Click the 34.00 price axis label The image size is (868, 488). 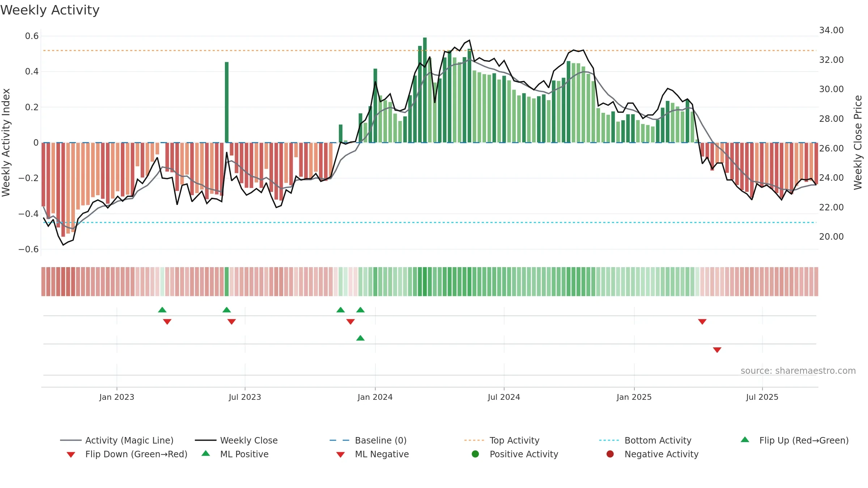(831, 30)
